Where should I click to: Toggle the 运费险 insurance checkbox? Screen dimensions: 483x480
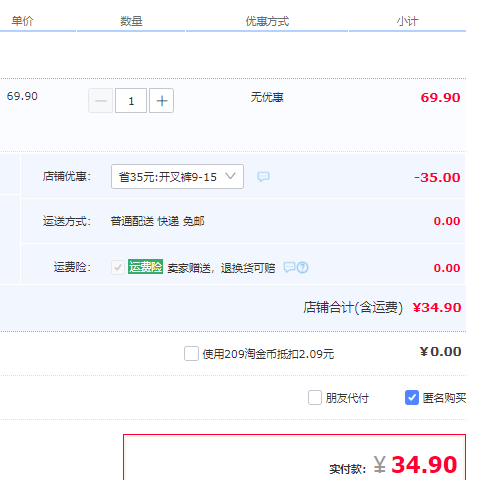[118, 267]
